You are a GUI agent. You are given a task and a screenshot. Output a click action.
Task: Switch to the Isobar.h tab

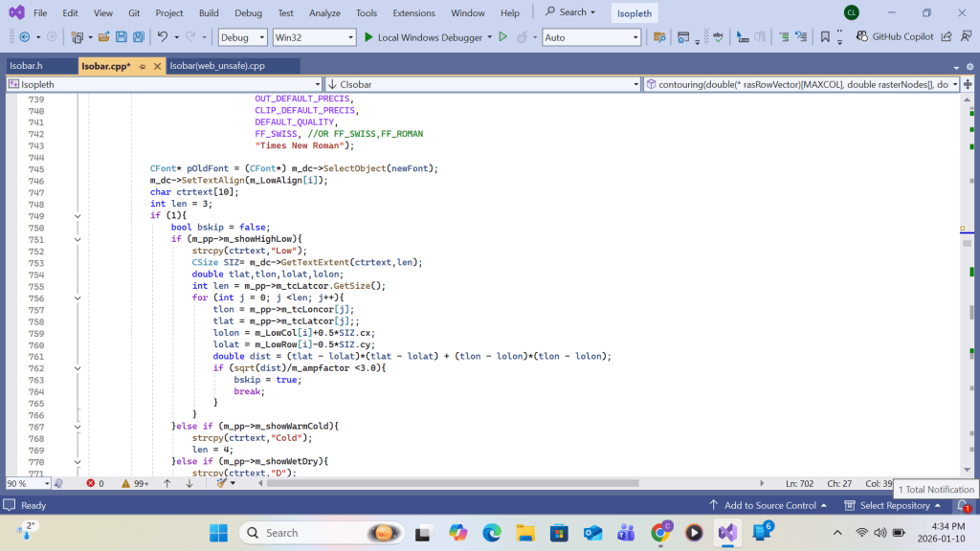pyautogui.click(x=26, y=66)
